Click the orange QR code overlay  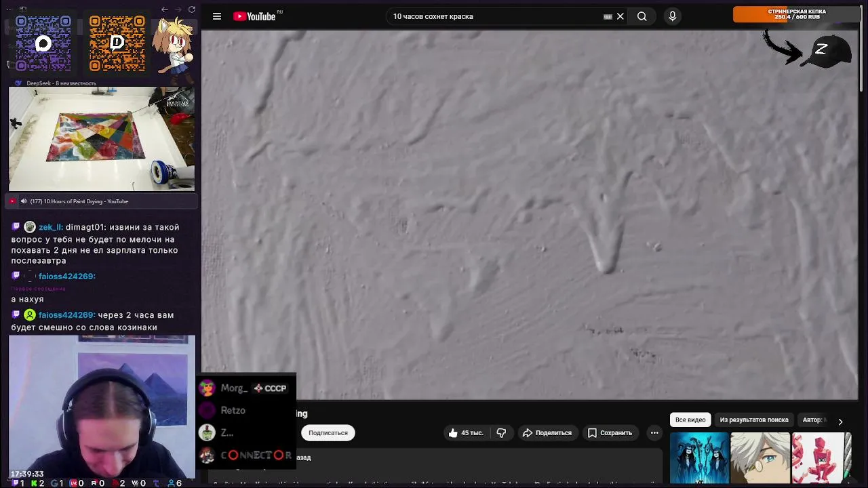click(x=117, y=43)
